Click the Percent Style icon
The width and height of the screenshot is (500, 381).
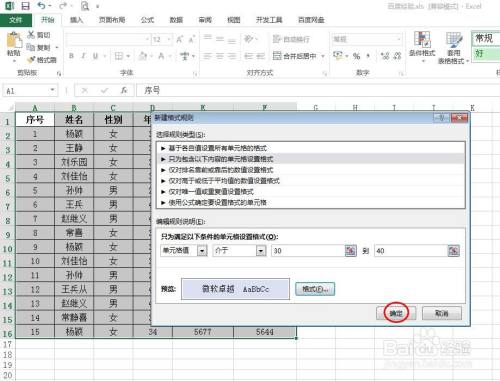(356, 56)
